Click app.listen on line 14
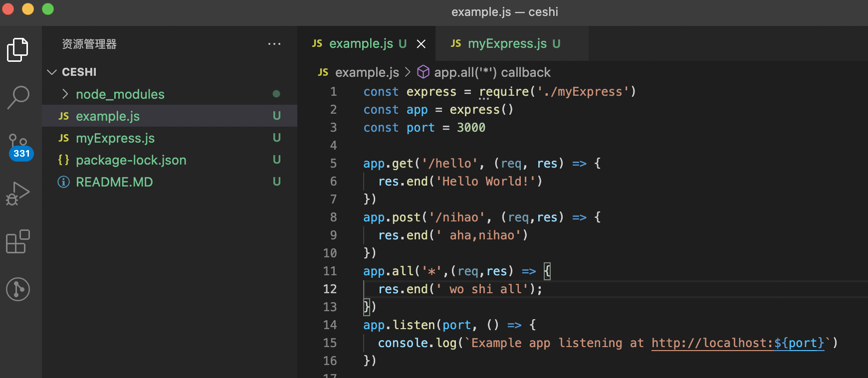Image resolution: width=868 pixels, height=378 pixels. tap(399, 325)
